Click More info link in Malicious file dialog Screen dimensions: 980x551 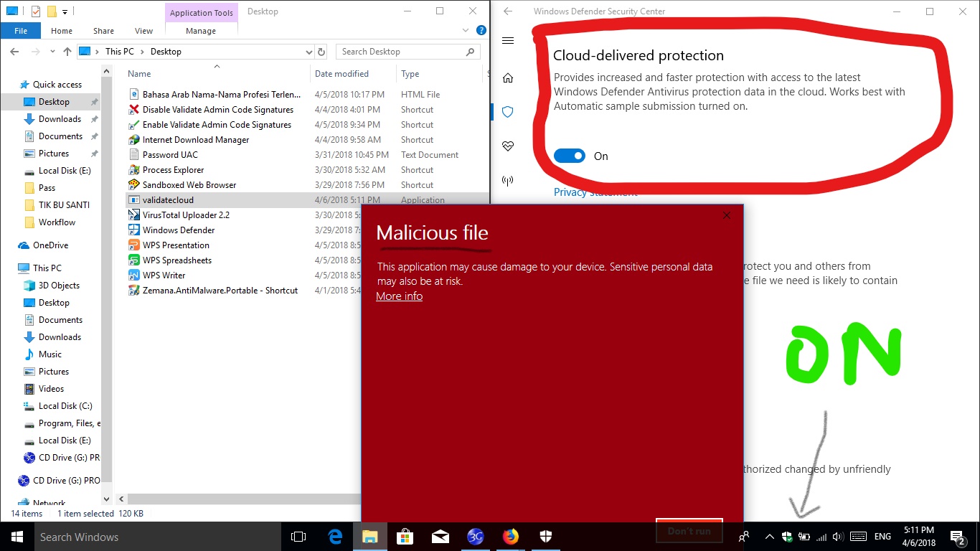399,296
